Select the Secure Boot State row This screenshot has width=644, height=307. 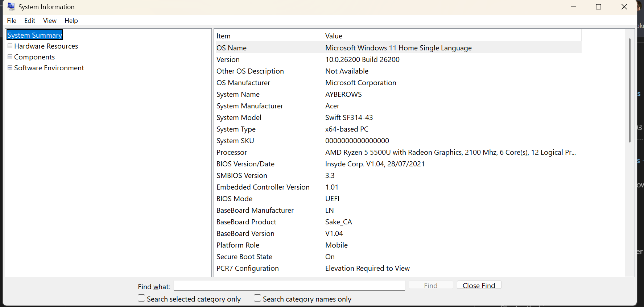tap(398, 257)
